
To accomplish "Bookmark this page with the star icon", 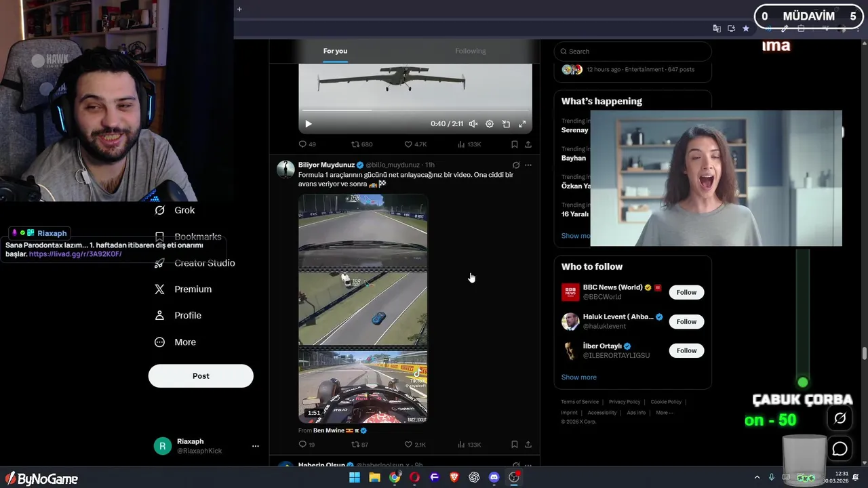I will [x=746, y=28].
